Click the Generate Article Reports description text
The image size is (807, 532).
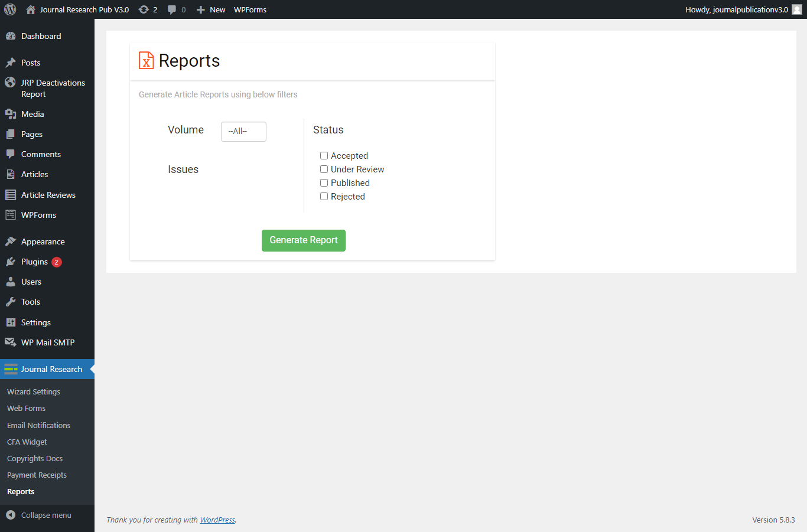218,94
